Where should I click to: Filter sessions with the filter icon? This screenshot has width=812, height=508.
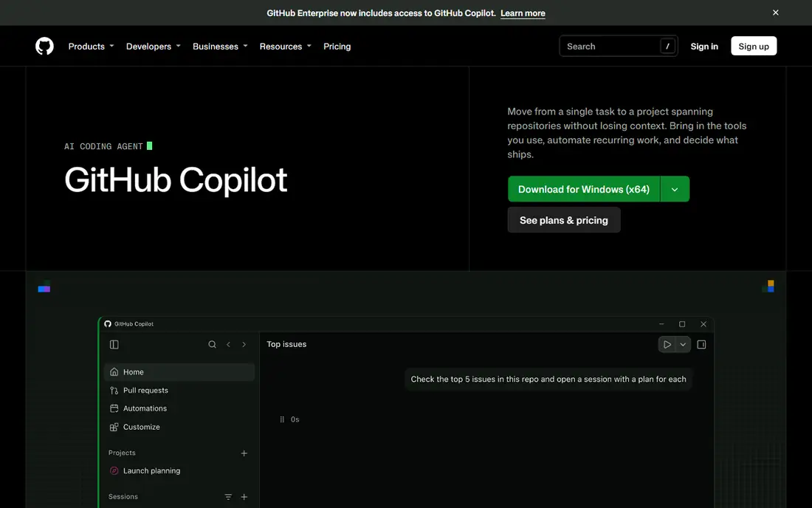[x=228, y=497]
